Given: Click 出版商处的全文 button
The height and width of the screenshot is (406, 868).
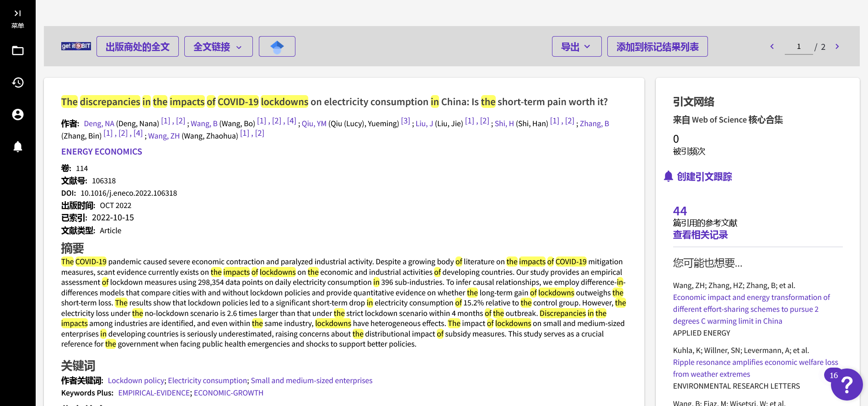Looking at the screenshot, I should (x=138, y=47).
